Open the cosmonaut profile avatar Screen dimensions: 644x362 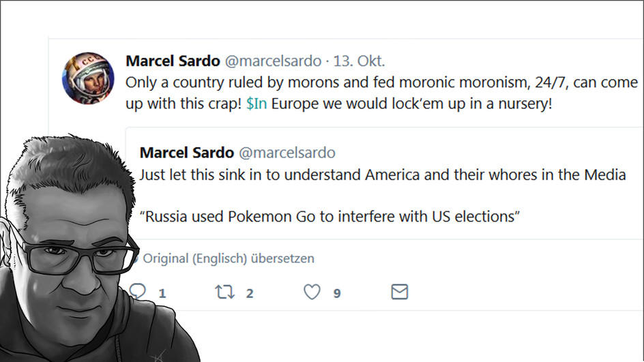click(x=88, y=78)
